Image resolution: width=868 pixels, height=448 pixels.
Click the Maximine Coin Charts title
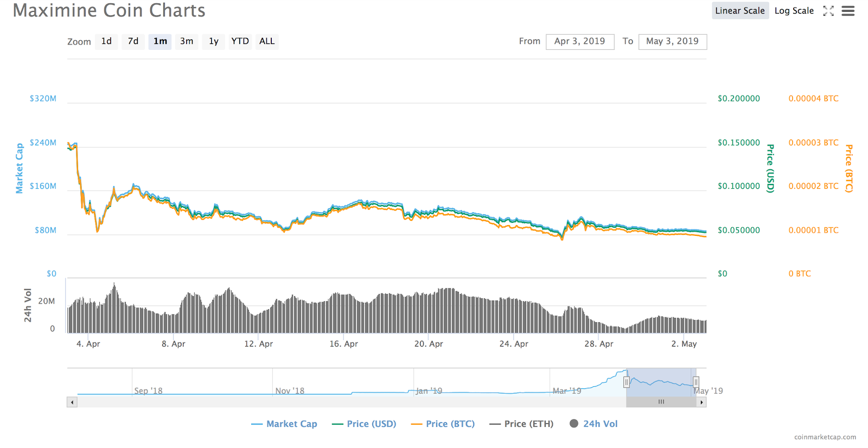point(109,10)
